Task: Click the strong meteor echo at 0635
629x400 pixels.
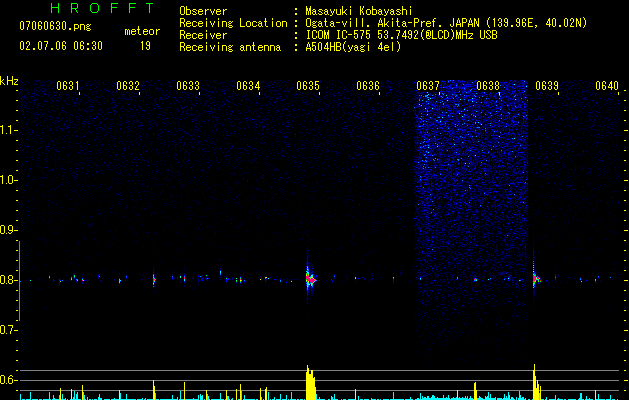Action: pos(309,278)
